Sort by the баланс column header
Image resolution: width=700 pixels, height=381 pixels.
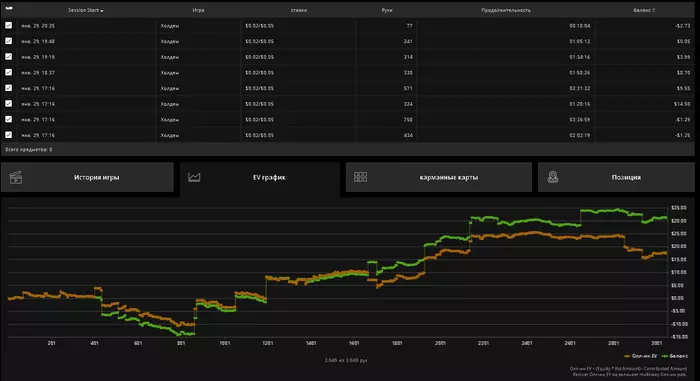tap(644, 10)
